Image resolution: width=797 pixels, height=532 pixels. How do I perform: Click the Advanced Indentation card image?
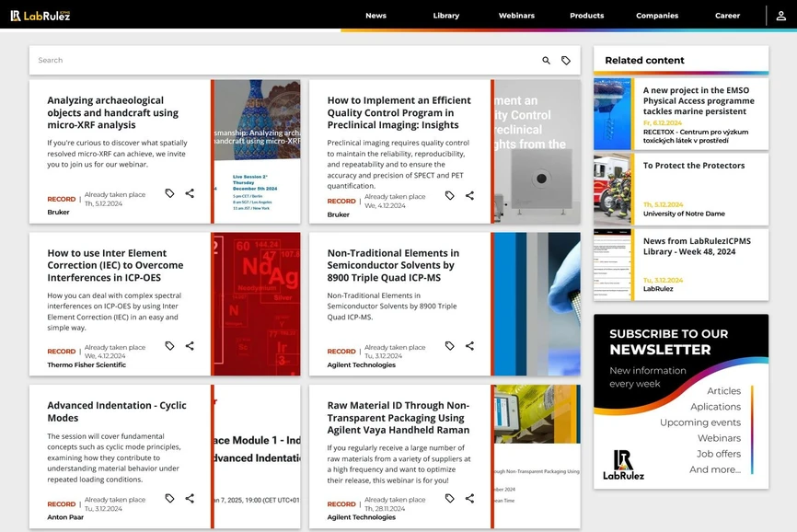click(256, 457)
